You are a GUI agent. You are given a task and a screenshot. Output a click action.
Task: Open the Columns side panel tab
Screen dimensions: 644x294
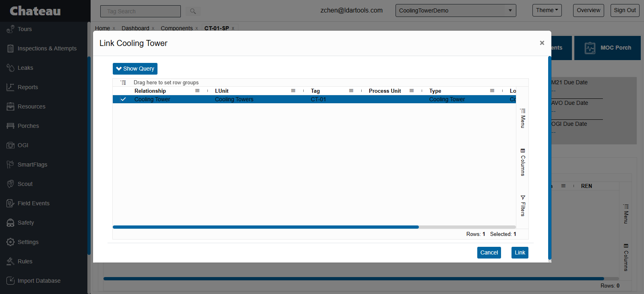point(523,162)
